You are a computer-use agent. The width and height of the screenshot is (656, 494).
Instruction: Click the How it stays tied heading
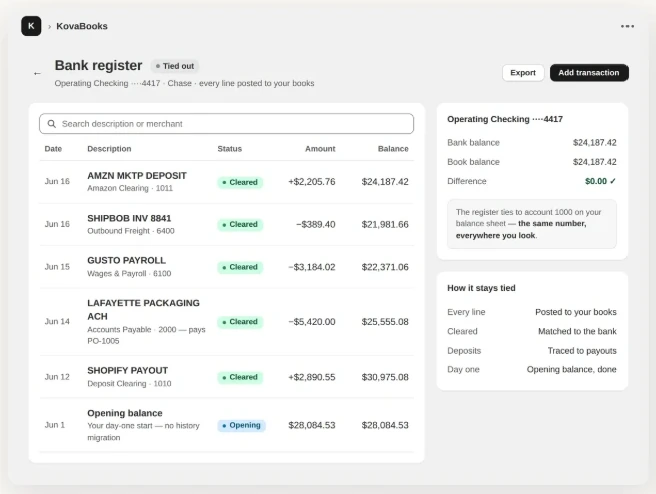coord(481,288)
